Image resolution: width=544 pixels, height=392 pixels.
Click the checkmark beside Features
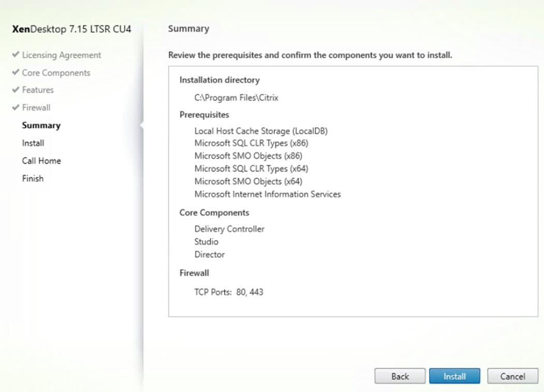[15, 90]
